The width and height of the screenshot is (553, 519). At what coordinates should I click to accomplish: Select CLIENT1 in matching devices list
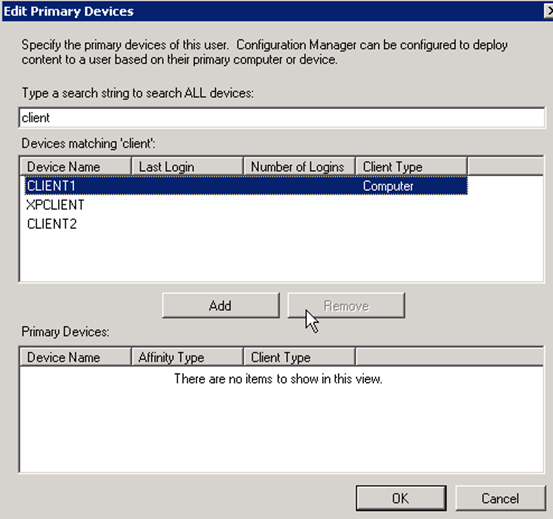click(x=246, y=186)
